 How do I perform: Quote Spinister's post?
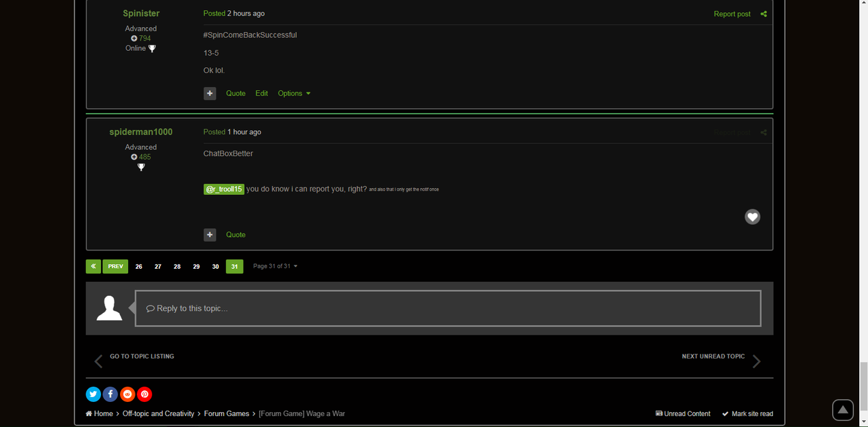coord(236,94)
